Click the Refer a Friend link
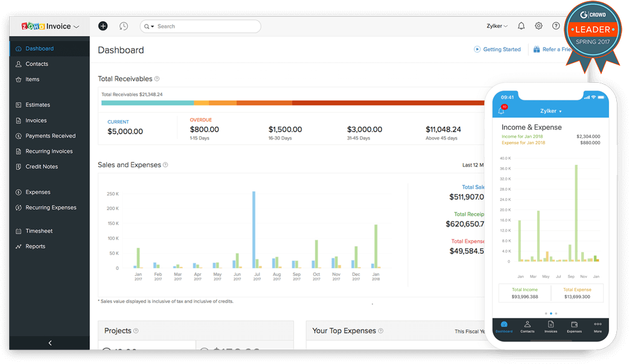Screen dimensions: 629x364 coord(552,49)
